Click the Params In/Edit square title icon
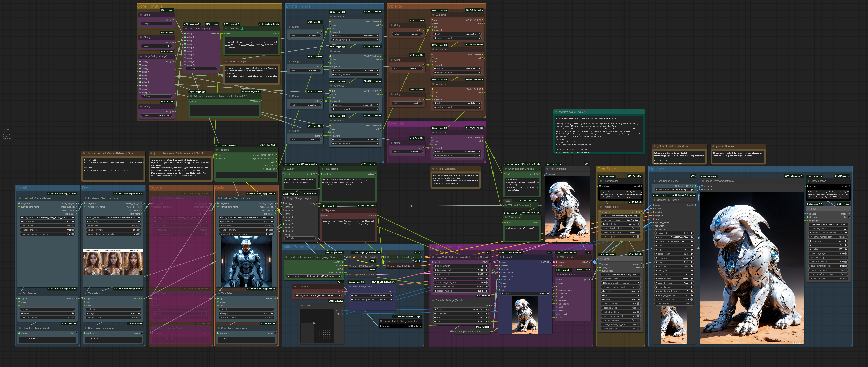 (557, 275)
